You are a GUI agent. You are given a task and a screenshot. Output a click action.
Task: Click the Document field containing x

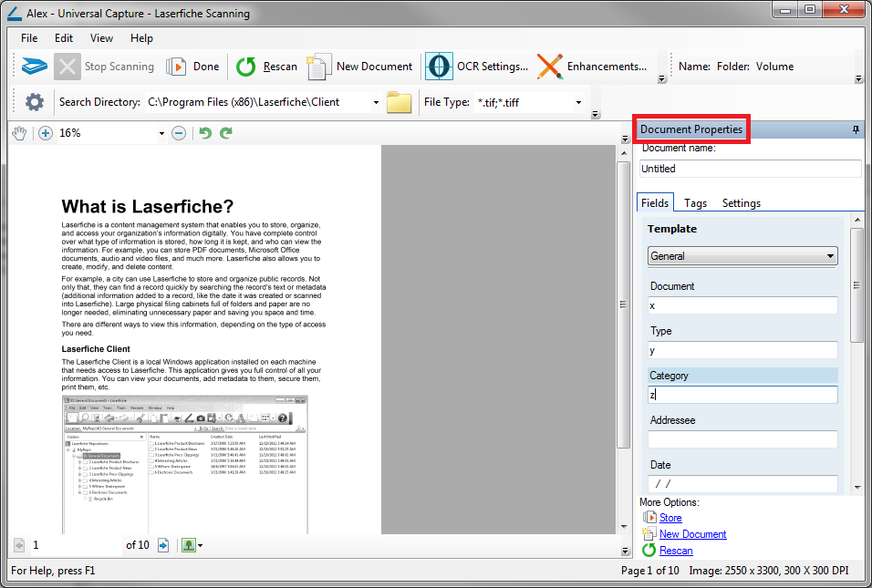tap(742, 305)
